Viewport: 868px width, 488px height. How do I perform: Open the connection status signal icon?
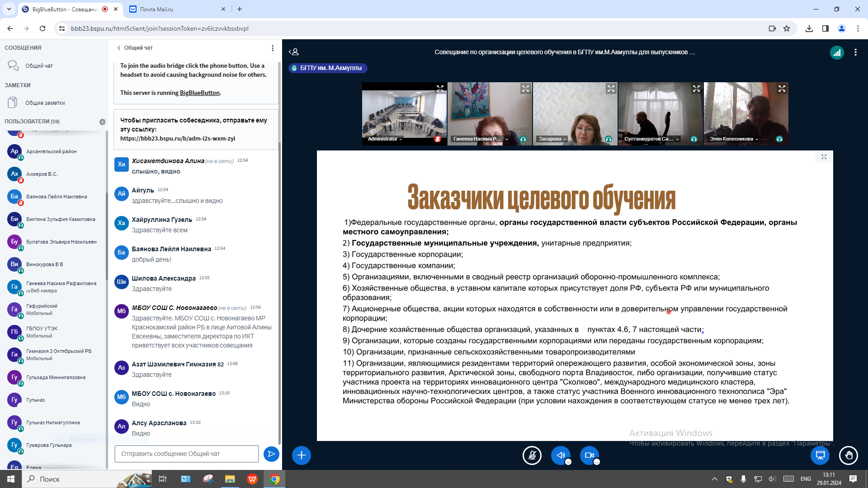[837, 52]
